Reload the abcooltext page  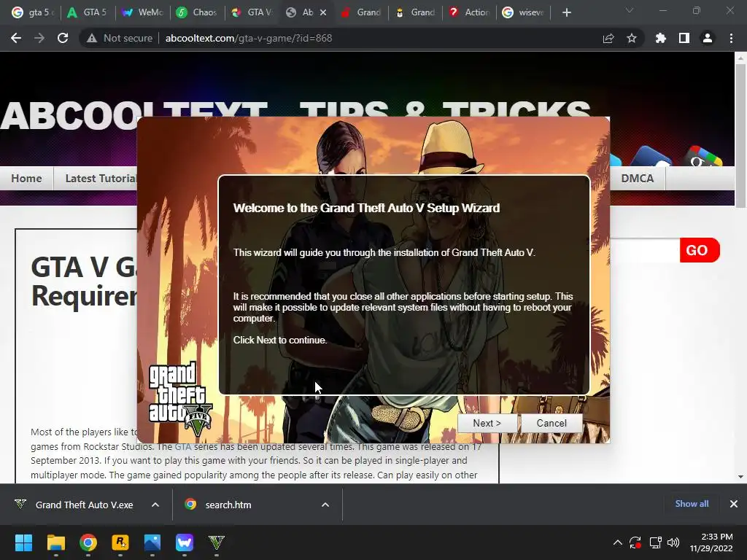click(x=63, y=38)
